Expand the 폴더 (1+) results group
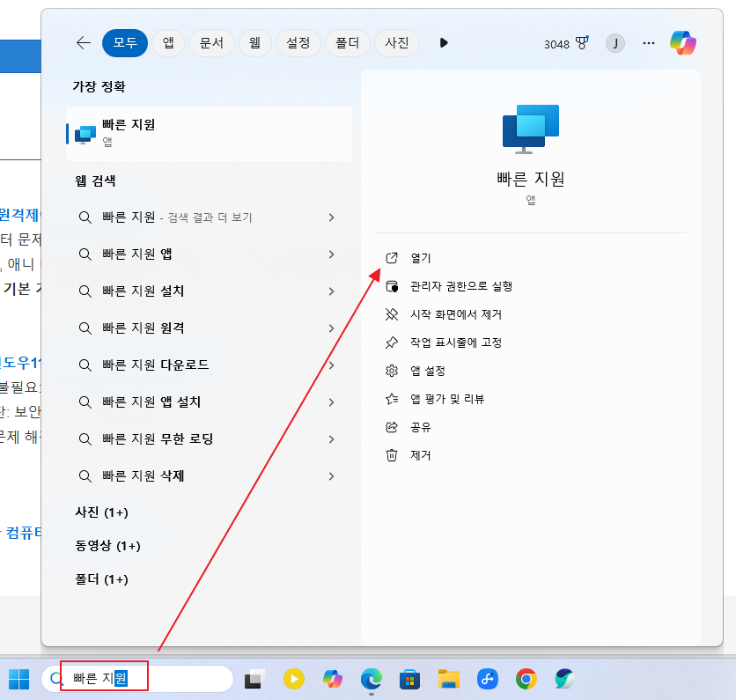736x700 pixels. [101, 579]
